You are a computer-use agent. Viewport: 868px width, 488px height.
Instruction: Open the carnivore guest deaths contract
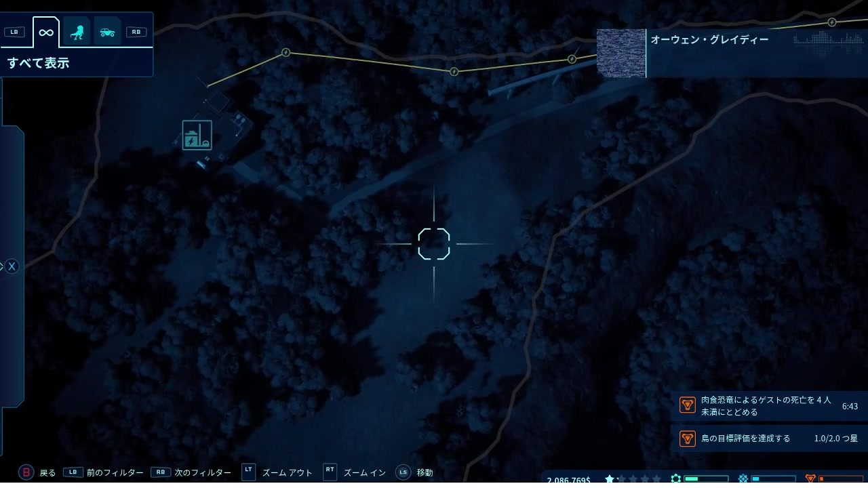[769, 406]
